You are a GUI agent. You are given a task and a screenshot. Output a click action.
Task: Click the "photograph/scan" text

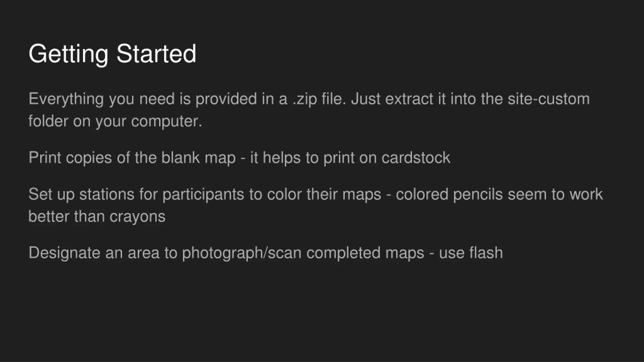point(242,253)
